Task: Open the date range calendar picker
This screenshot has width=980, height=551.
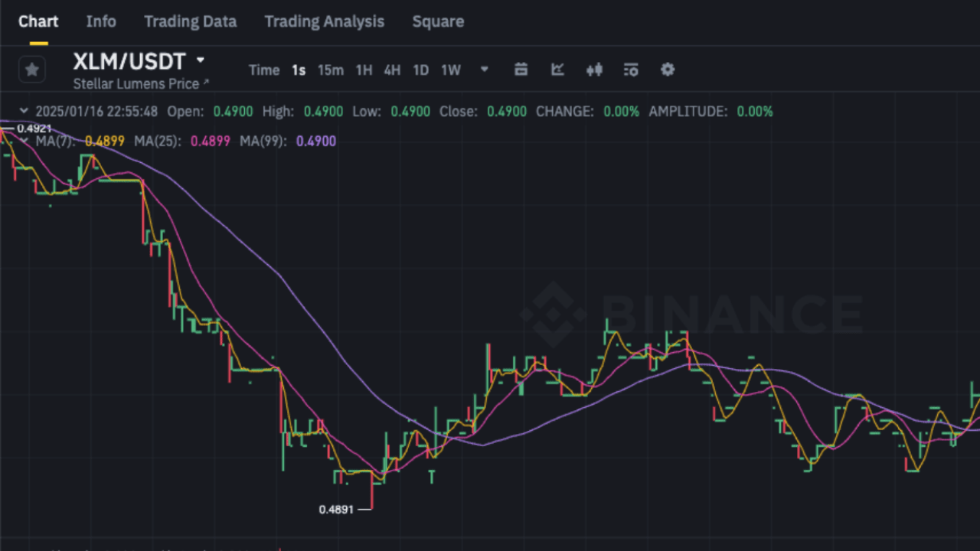Action: 521,70
